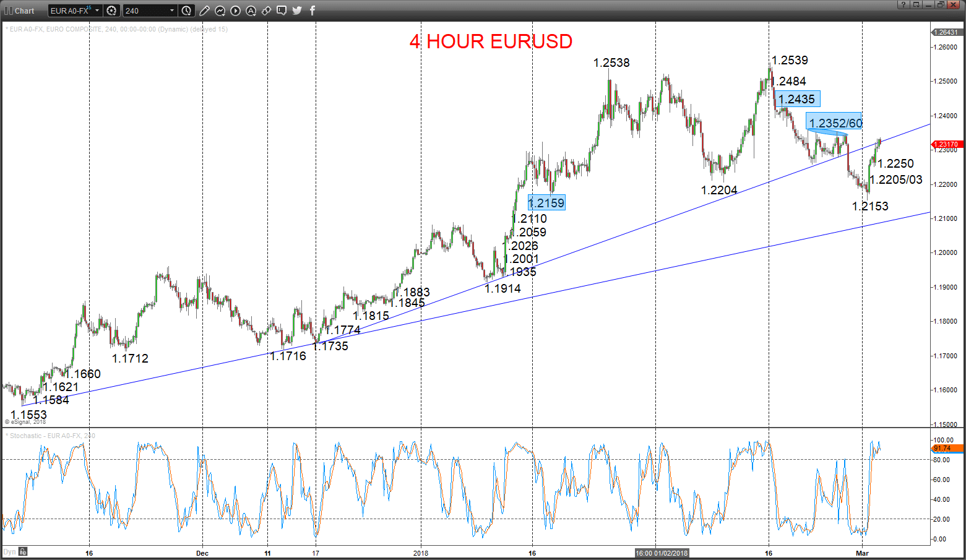Click the 1.2538 high price annotation
Image resolution: width=966 pixels, height=560 pixels.
coord(611,62)
